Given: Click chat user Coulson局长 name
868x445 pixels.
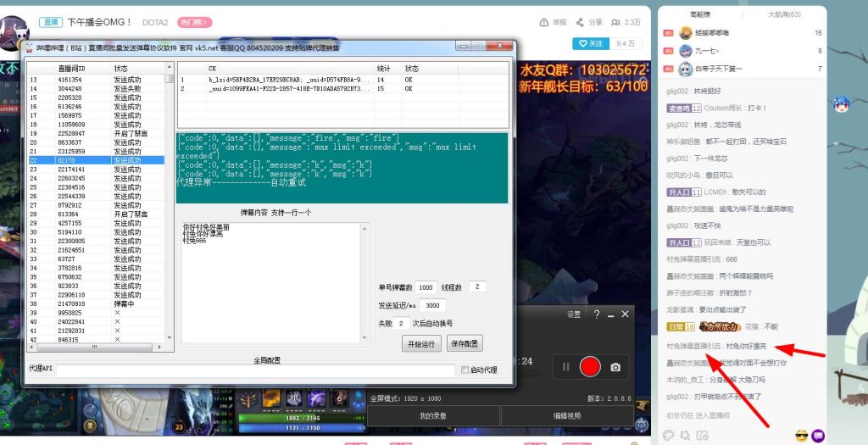Looking at the screenshot, I should coord(721,108).
